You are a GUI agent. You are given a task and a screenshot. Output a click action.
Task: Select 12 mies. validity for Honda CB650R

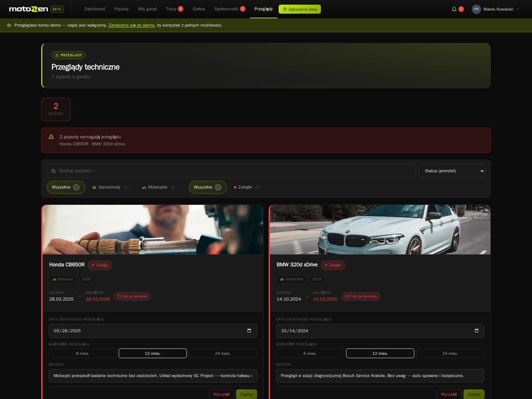coord(153,353)
